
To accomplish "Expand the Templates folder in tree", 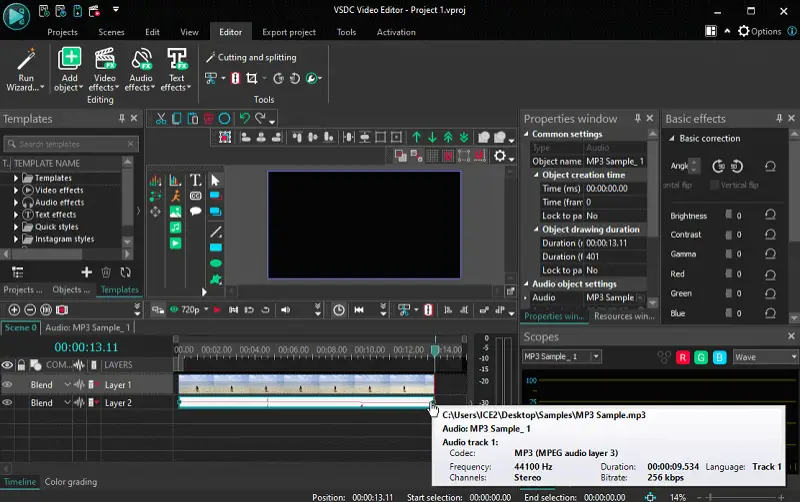I will click(x=16, y=178).
